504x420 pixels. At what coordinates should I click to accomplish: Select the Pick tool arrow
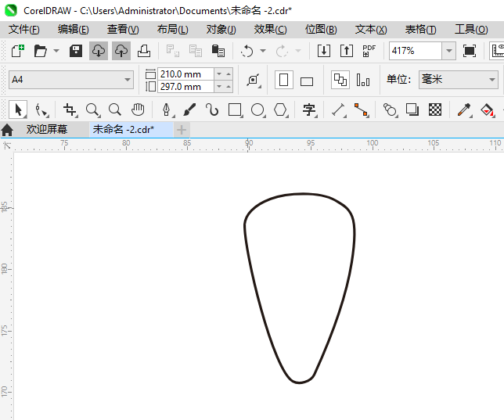[18, 110]
